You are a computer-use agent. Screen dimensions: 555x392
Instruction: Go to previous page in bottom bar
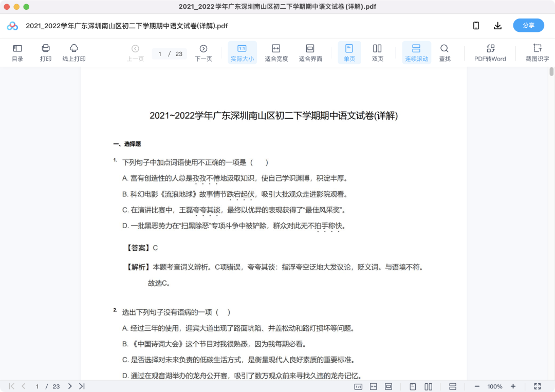pyautogui.click(x=23, y=386)
